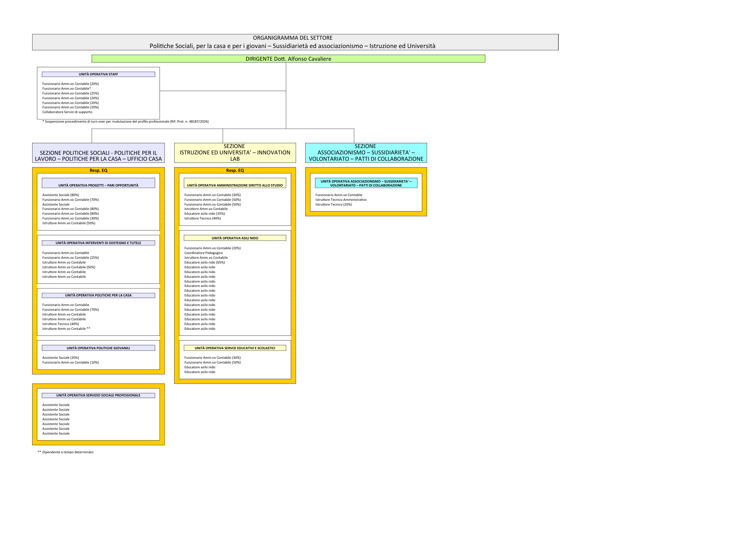Screen dimensions: 756x535
Task: Select 'UNITÀ OPERATIVA SERVIZI EDUCATIVI E SCOLASTICI' header
Action: tap(235, 348)
